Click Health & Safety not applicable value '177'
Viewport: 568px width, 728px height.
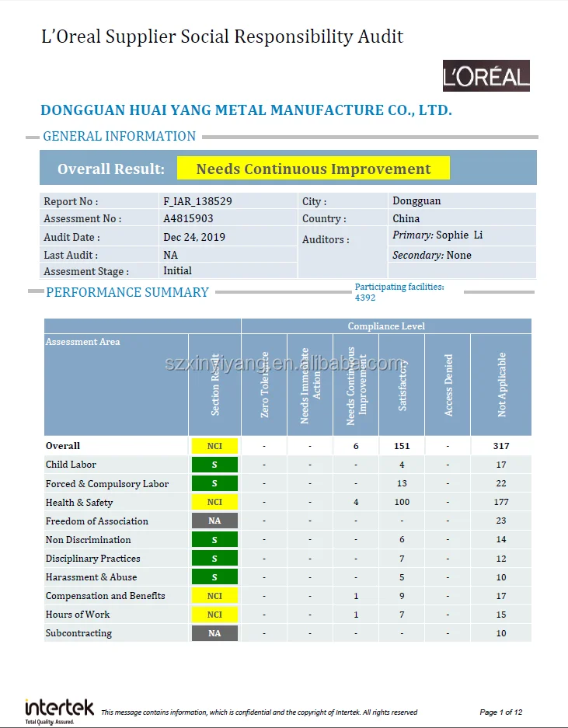coord(501,502)
